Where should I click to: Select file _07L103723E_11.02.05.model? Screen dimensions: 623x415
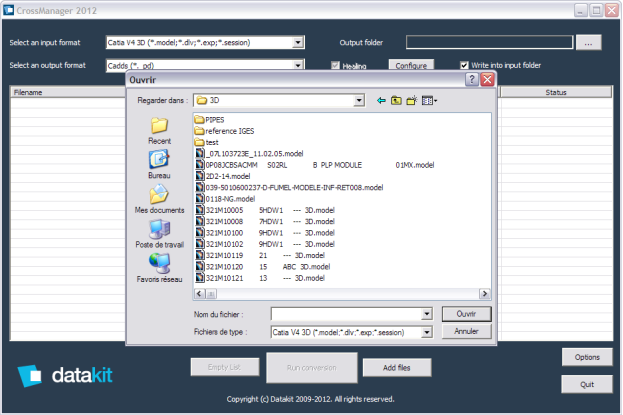[x=250, y=153]
